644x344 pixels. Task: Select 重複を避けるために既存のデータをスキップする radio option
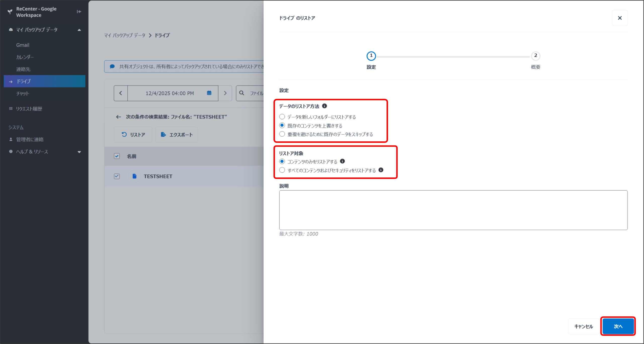tap(282, 134)
